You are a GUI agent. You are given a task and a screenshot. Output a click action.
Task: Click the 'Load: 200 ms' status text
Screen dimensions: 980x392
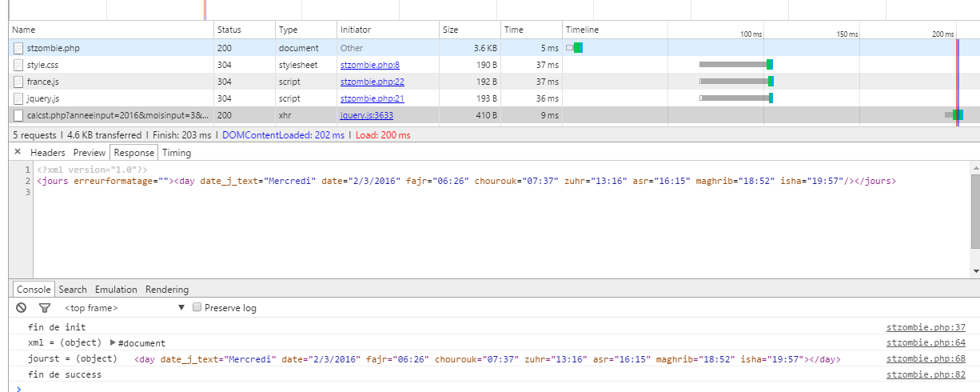[383, 135]
